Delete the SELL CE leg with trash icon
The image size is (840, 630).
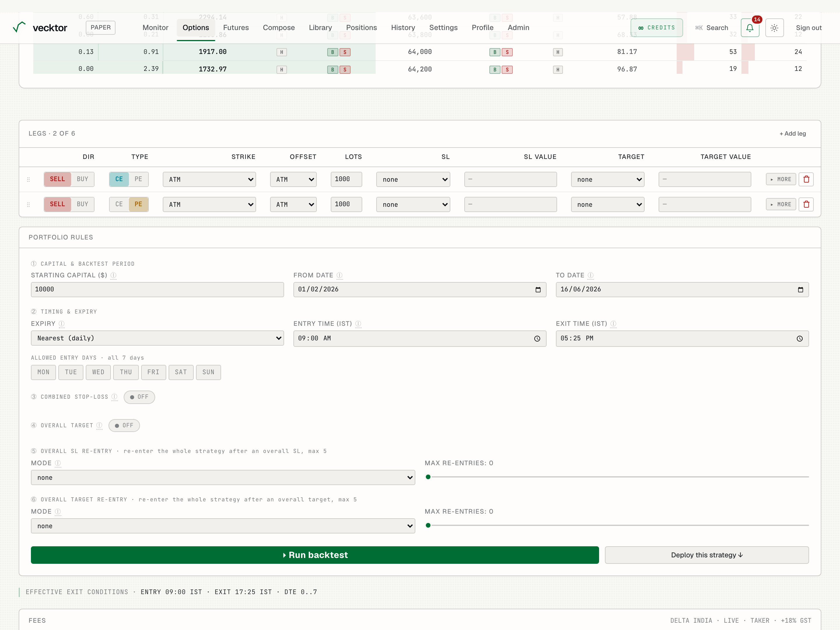(x=806, y=179)
